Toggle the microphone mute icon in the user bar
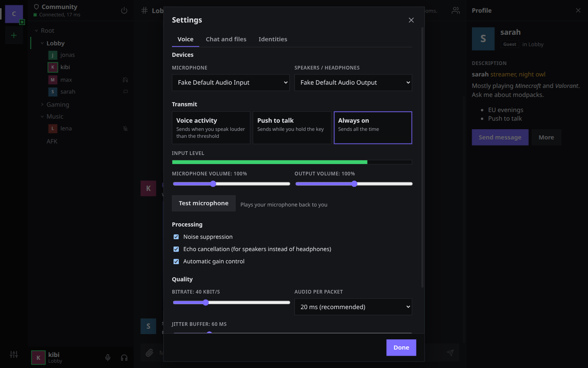 click(x=108, y=358)
